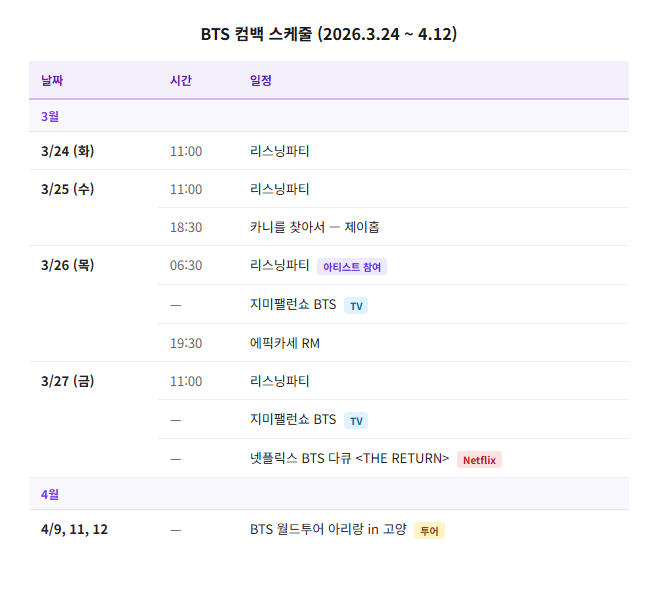Click the 카니를 찾아서 — 제이홉 entry

point(314,227)
